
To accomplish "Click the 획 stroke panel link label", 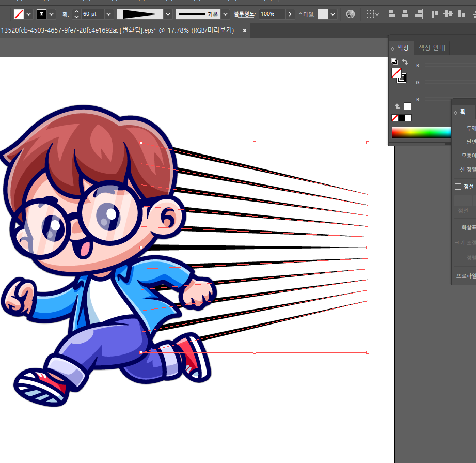I will coord(65,14).
